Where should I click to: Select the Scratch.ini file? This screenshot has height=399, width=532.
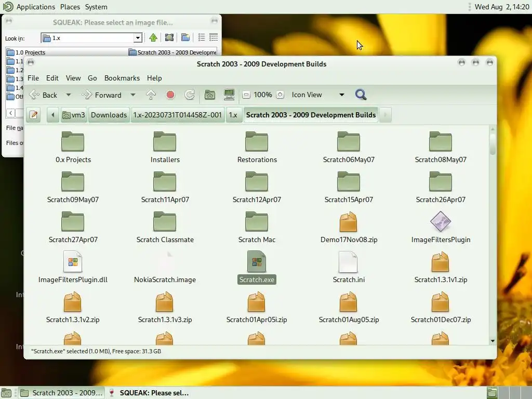(349, 267)
